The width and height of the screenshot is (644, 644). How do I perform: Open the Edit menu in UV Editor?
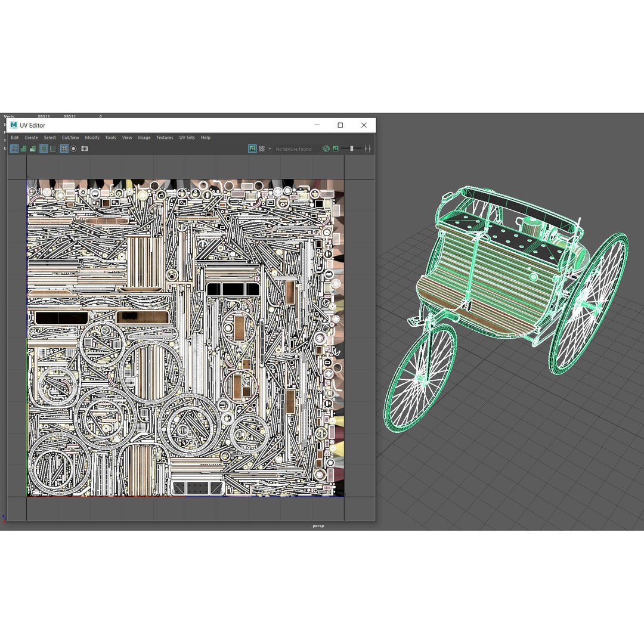pos(15,138)
